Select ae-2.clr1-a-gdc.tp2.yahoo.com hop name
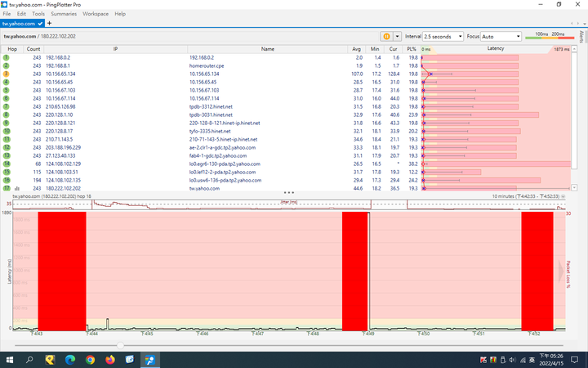Viewport: 588px width, 368px height. pyautogui.click(x=222, y=147)
